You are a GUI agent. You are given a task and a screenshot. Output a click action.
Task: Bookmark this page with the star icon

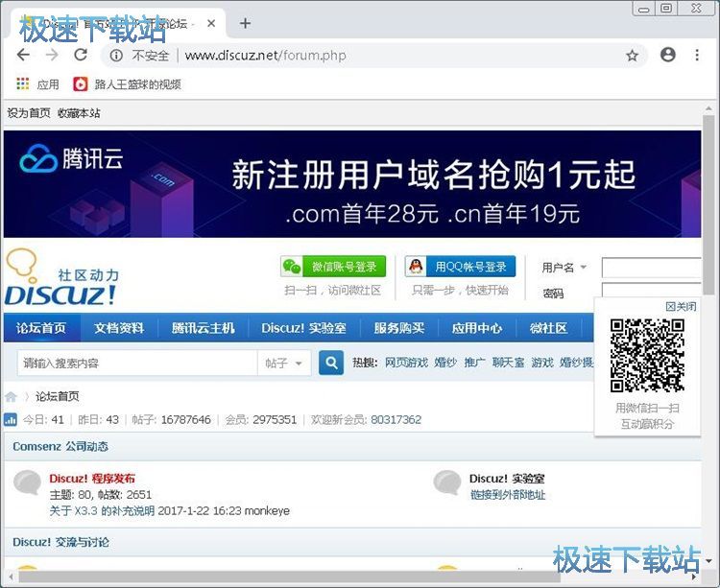click(633, 56)
